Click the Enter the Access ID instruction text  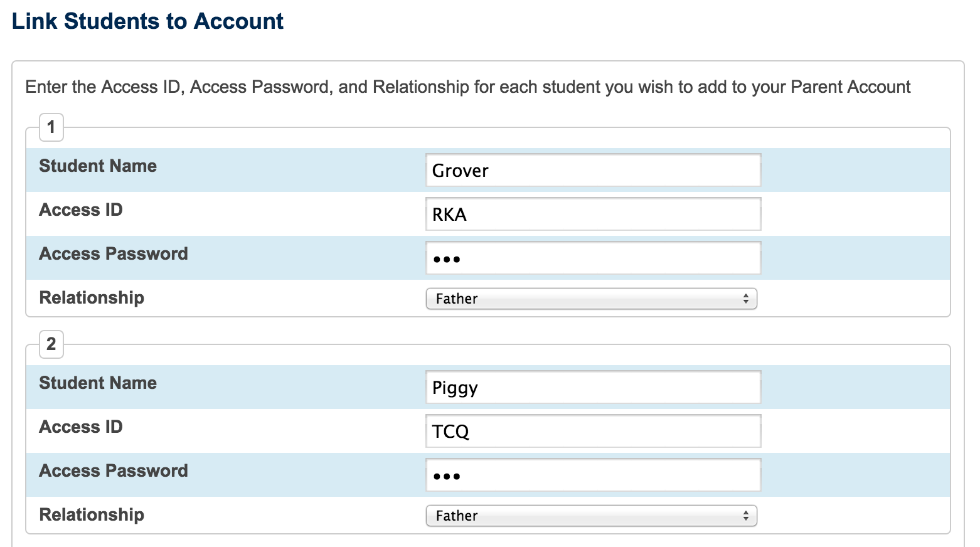(467, 87)
